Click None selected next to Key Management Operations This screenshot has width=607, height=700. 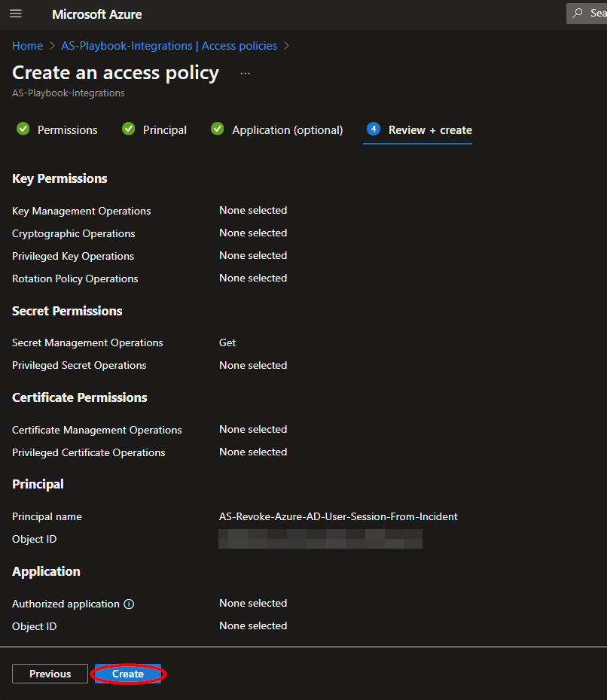point(253,210)
